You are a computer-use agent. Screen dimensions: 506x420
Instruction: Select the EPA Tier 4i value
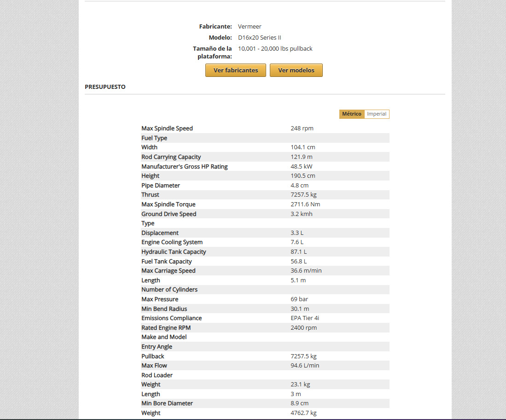tap(305, 318)
